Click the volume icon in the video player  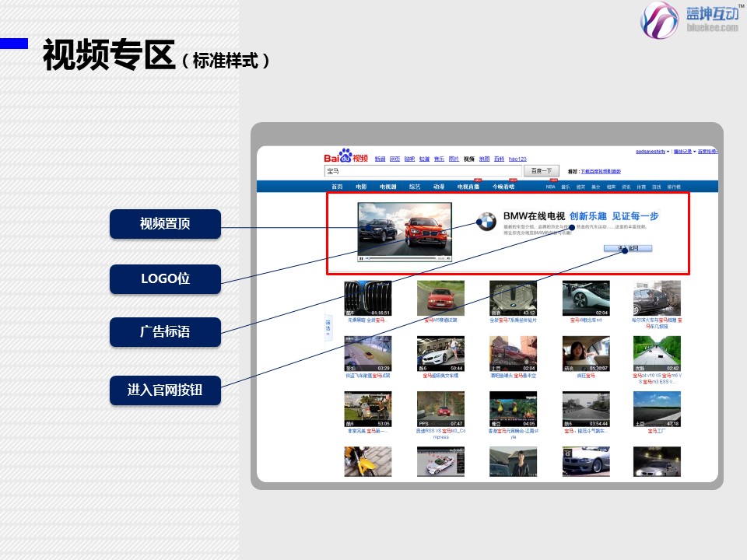(x=447, y=257)
